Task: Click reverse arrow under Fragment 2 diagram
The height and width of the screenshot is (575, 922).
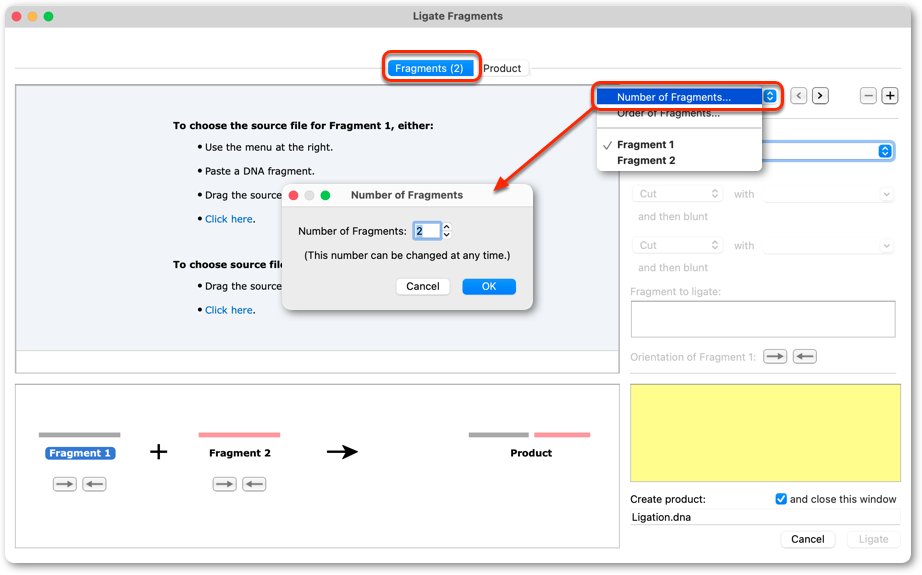Action: (x=254, y=484)
